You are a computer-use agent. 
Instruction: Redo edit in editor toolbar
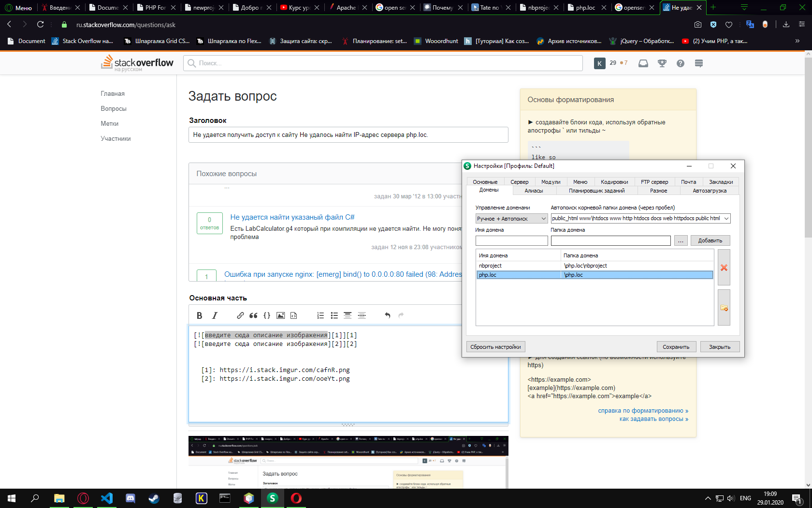(x=401, y=315)
